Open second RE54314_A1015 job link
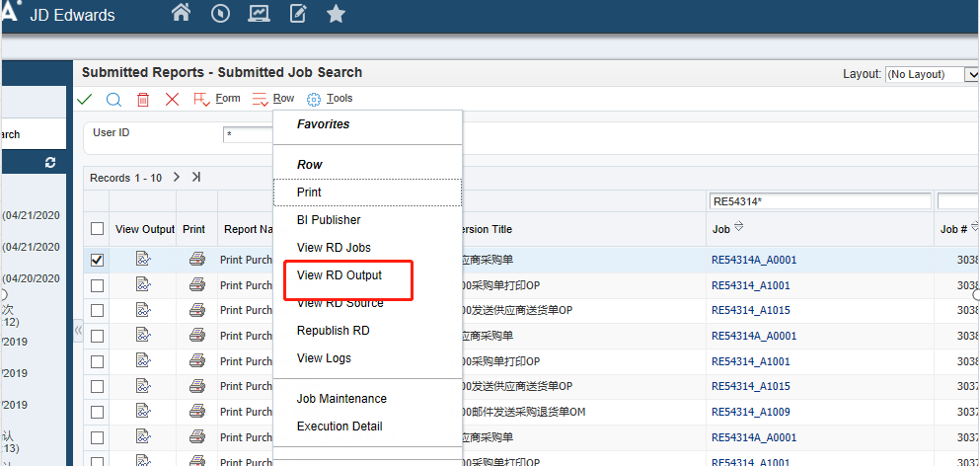This screenshot has height=466, width=980. point(751,387)
